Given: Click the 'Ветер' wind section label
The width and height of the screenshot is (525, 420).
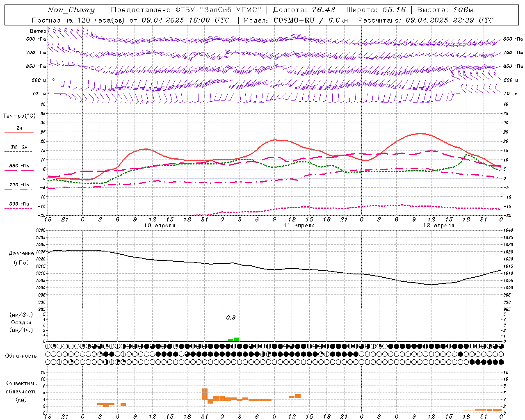Looking at the screenshot, I should point(38,31).
